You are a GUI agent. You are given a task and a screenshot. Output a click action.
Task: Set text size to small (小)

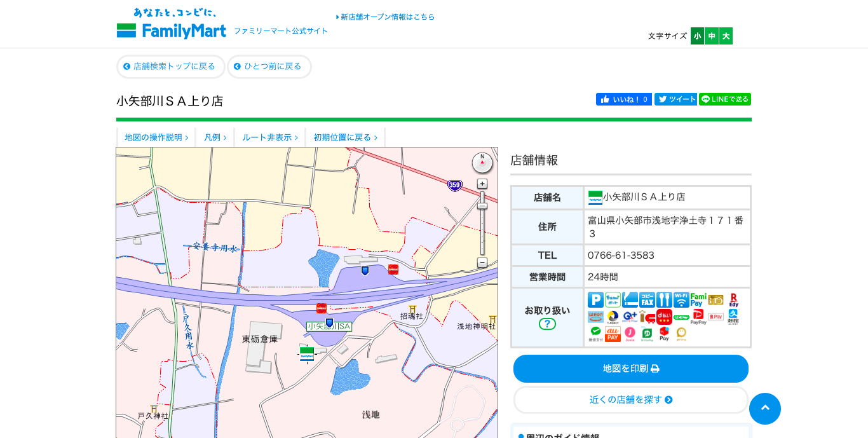697,36
